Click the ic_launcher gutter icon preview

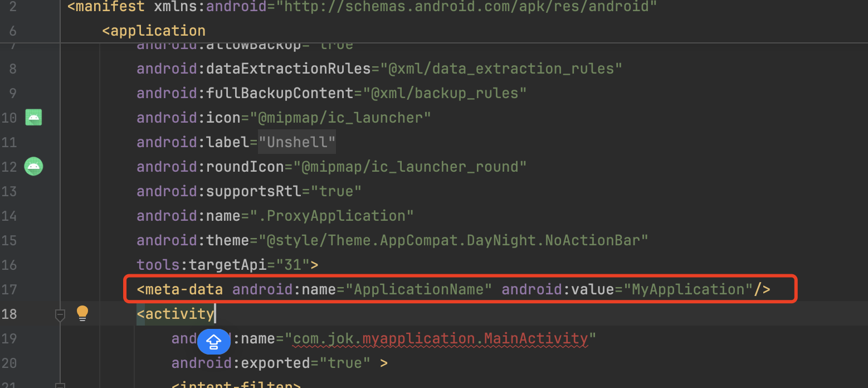(33, 118)
